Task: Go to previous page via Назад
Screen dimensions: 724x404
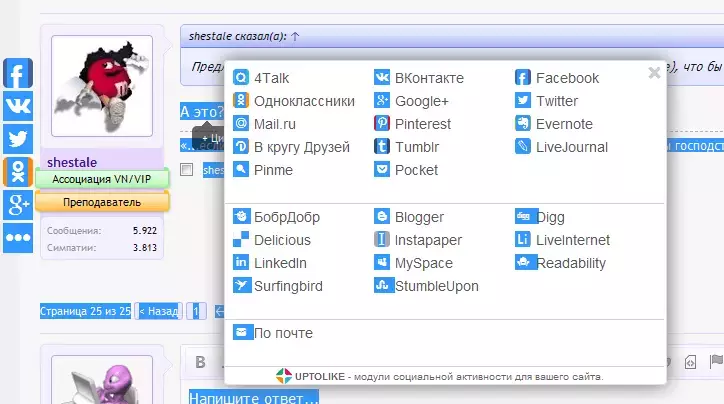Action: click(159, 311)
